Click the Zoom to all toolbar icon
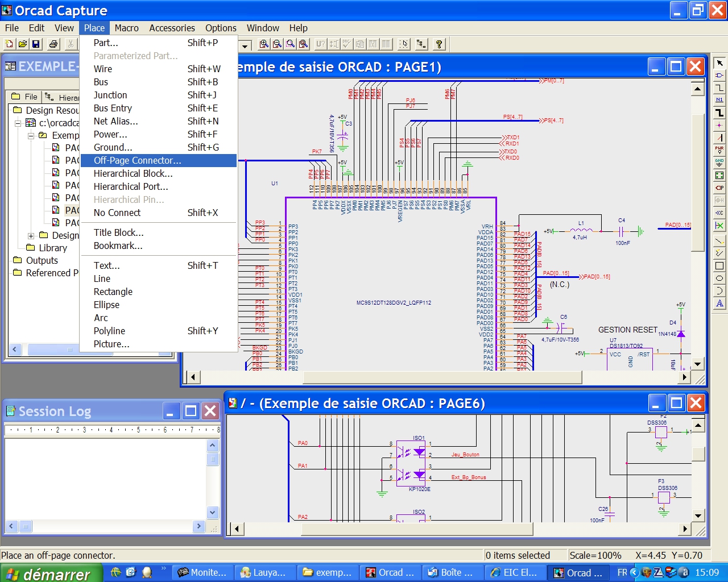728x582 pixels. point(304,44)
